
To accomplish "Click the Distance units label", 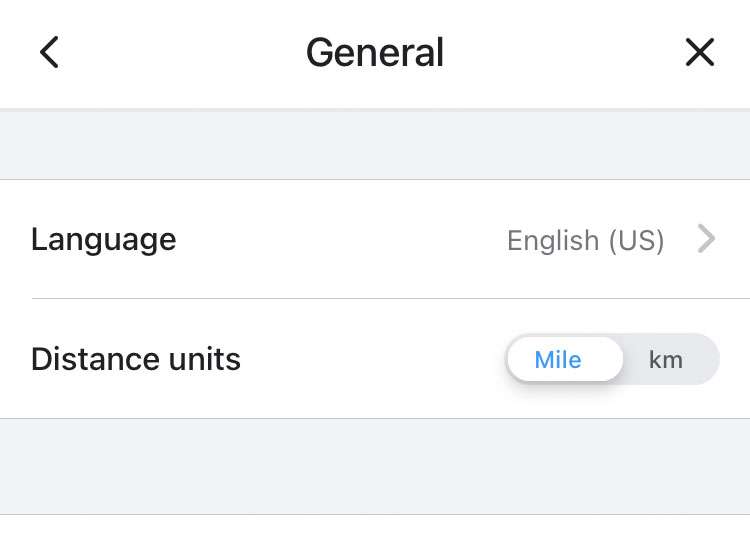I will [x=136, y=360].
